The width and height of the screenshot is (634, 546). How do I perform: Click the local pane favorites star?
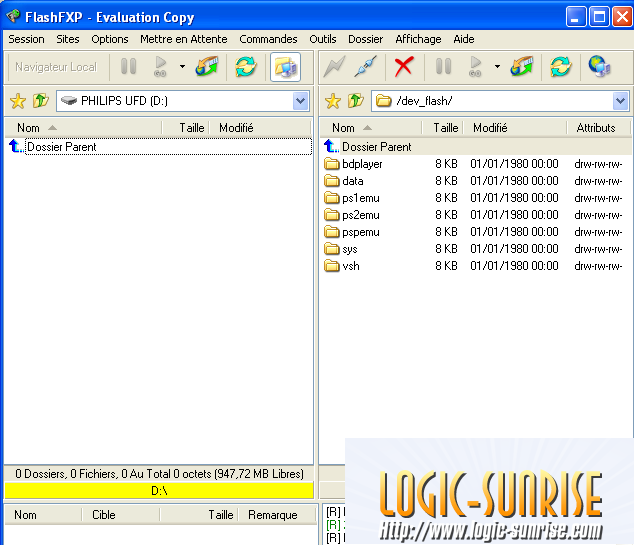[x=18, y=101]
